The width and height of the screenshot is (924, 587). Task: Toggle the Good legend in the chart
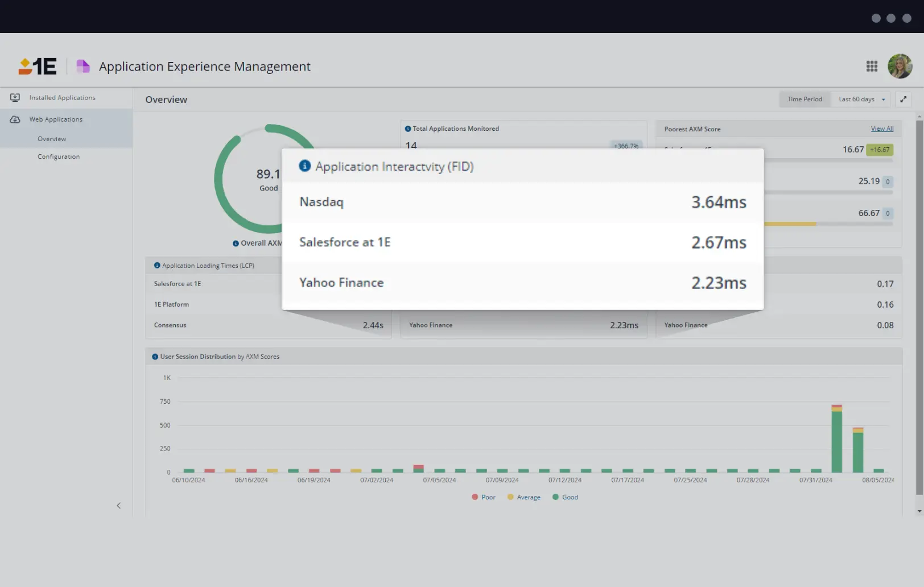coord(565,497)
